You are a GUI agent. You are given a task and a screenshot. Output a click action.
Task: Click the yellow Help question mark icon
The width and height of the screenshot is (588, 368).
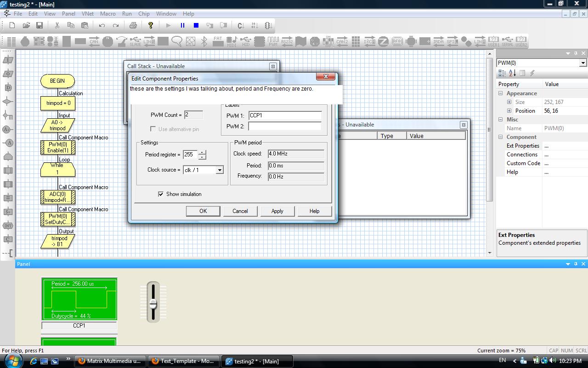(x=151, y=26)
